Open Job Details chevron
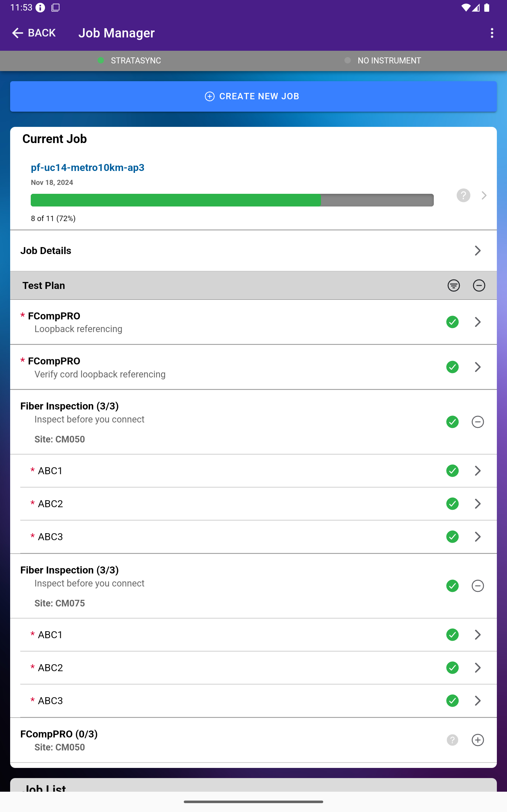Viewport: 507px width, 812px height. pyautogui.click(x=478, y=251)
